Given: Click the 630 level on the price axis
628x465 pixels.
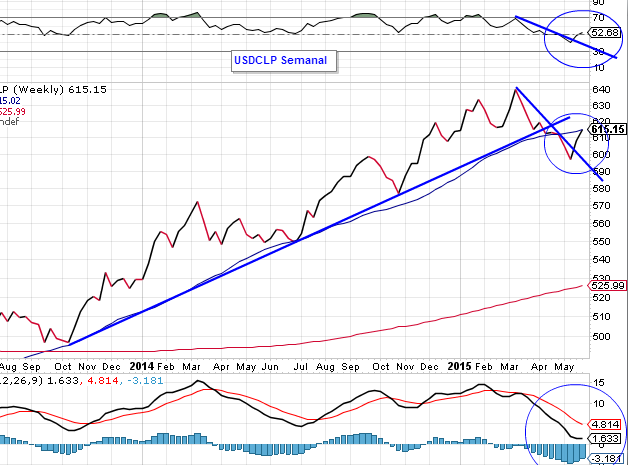Looking at the screenshot, I should coord(601,106).
